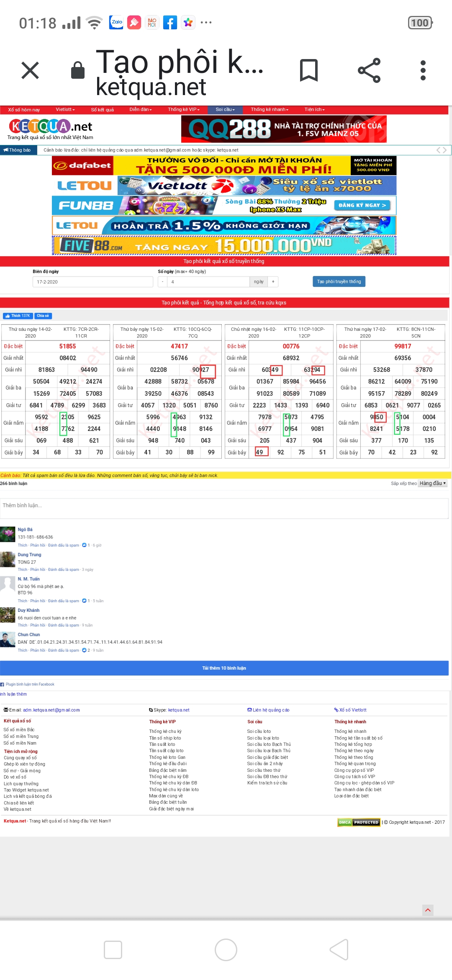The image size is (452, 980).
Task: Click the plus button for number of days
Action: (273, 282)
